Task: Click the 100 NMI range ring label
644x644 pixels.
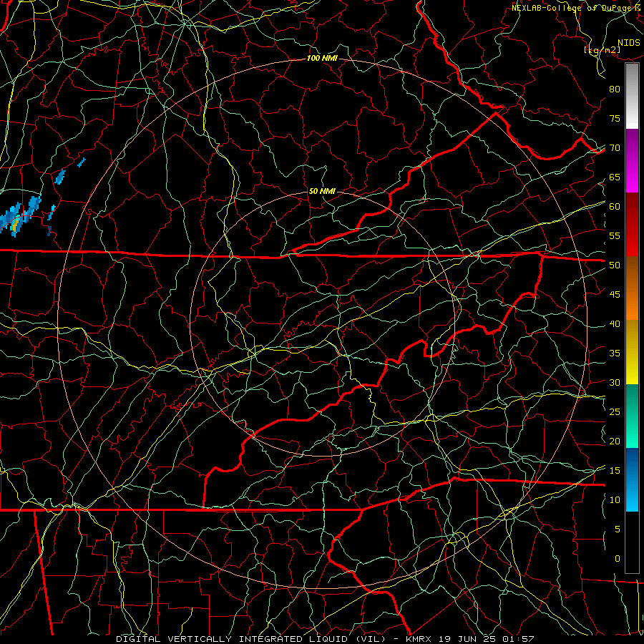Action: point(322,59)
